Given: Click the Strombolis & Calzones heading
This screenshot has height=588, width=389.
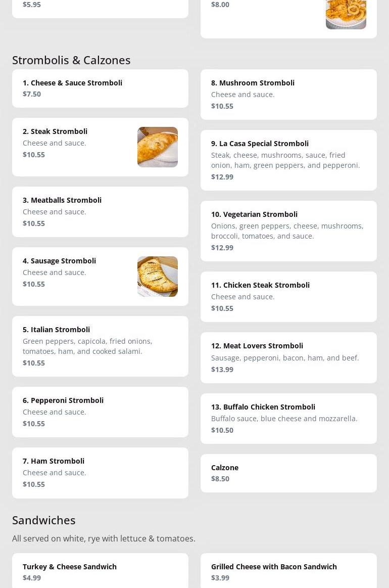Looking at the screenshot, I should [x=71, y=60].
